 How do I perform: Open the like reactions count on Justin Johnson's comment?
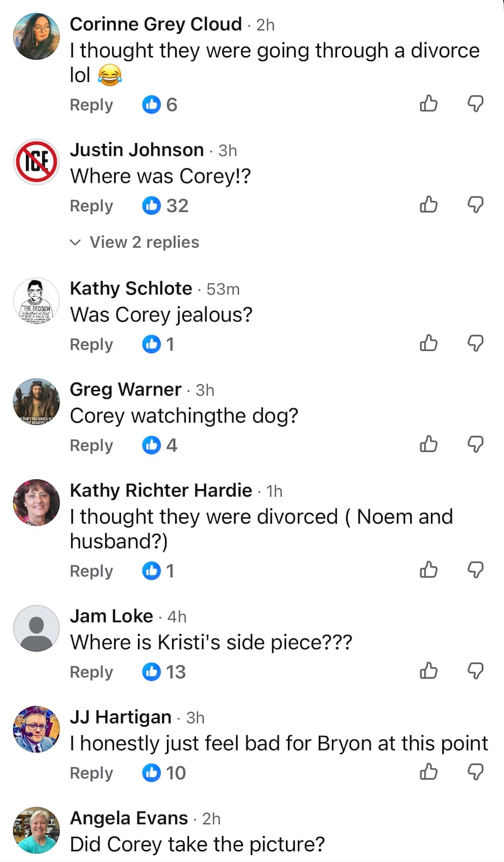[164, 205]
